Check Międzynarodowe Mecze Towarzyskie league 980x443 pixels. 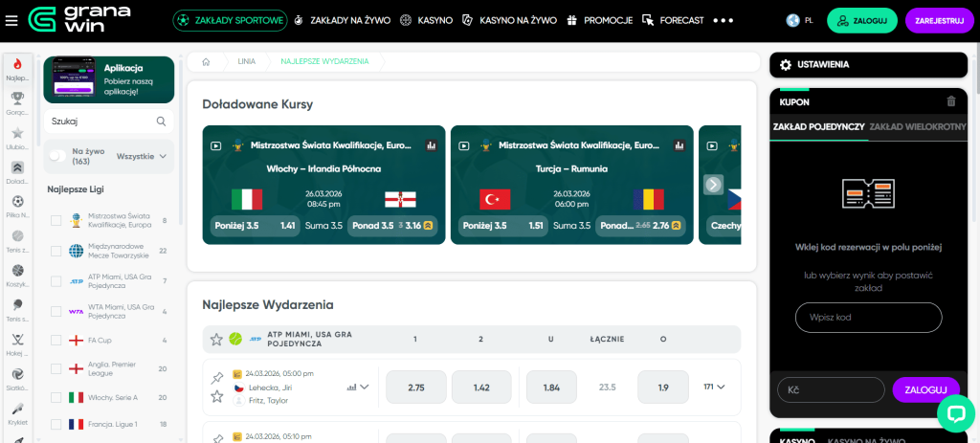pyautogui.click(x=56, y=251)
